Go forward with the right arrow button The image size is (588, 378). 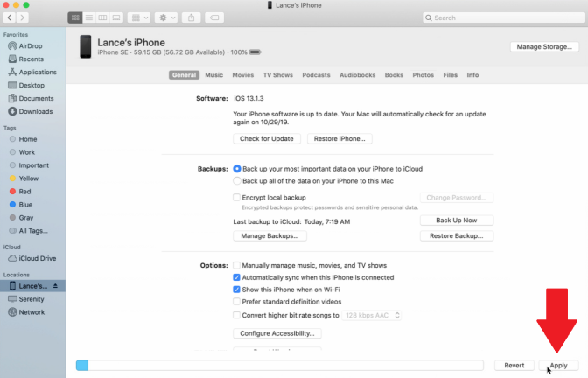[x=22, y=17]
